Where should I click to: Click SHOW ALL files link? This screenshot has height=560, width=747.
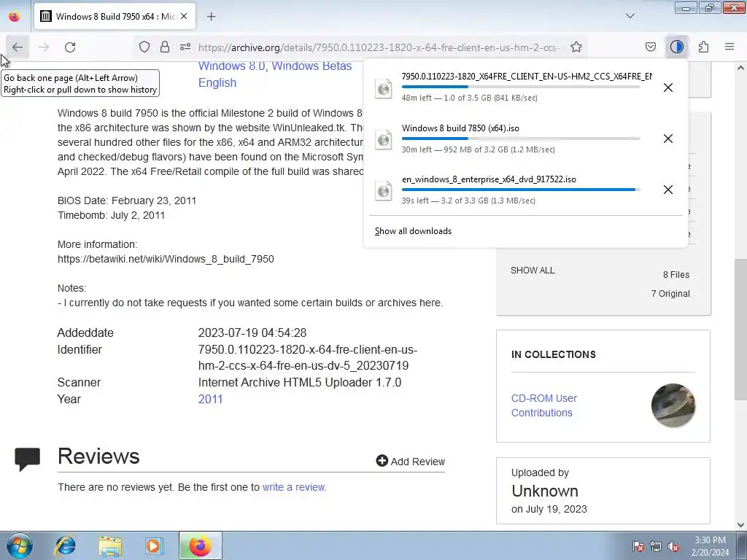pos(533,271)
